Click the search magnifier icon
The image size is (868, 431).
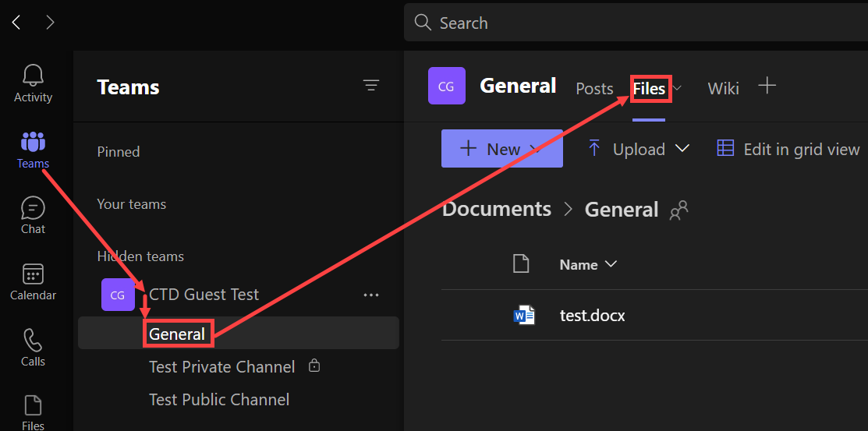[x=423, y=23]
